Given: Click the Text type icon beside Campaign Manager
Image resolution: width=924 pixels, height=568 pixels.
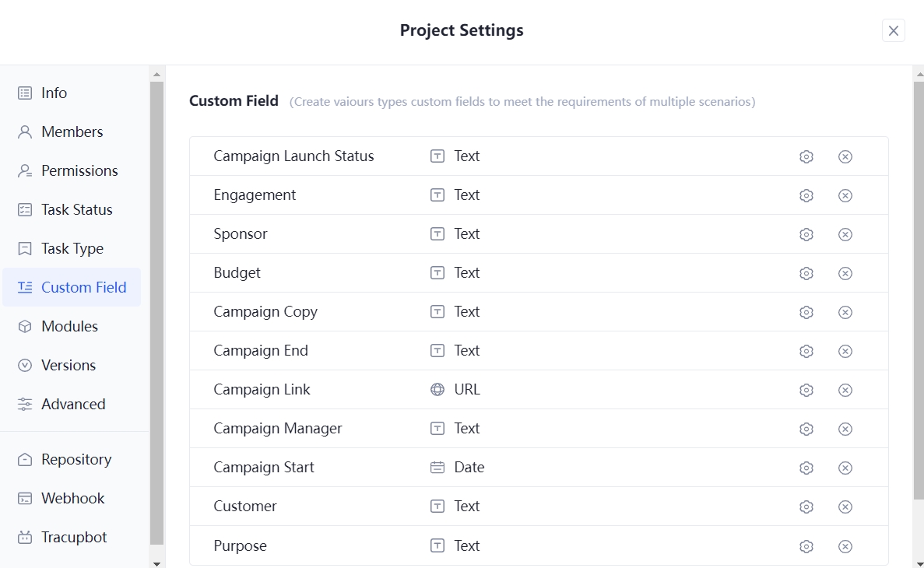Looking at the screenshot, I should pyautogui.click(x=437, y=429).
